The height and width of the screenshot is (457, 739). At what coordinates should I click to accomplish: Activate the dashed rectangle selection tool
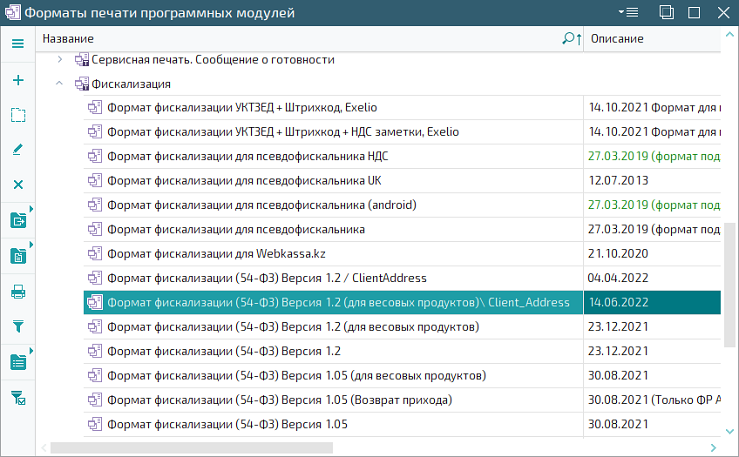[17, 115]
